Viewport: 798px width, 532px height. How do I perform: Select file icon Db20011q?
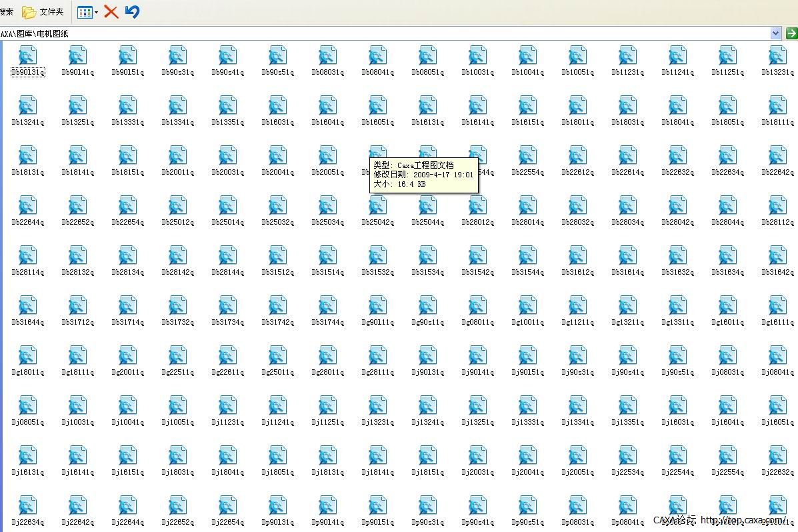pos(177,155)
